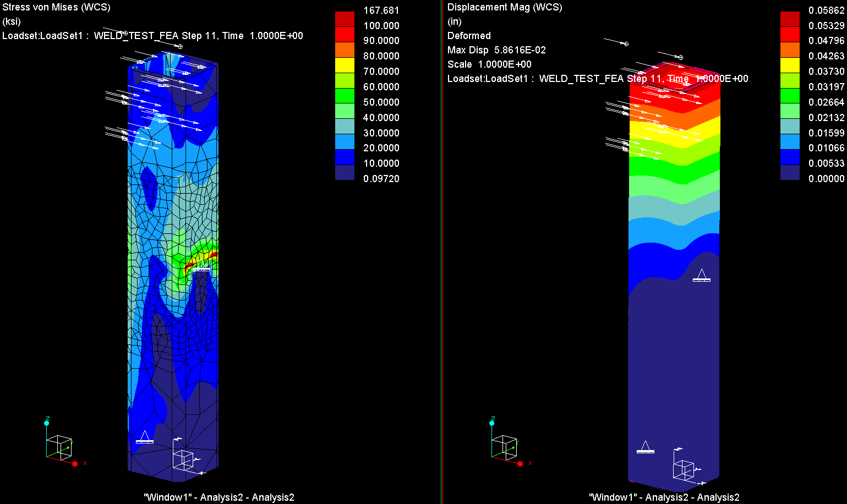Click the Max Disp 5.8616E-02 label
This screenshot has width=847, height=504.
click(x=496, y=50)
